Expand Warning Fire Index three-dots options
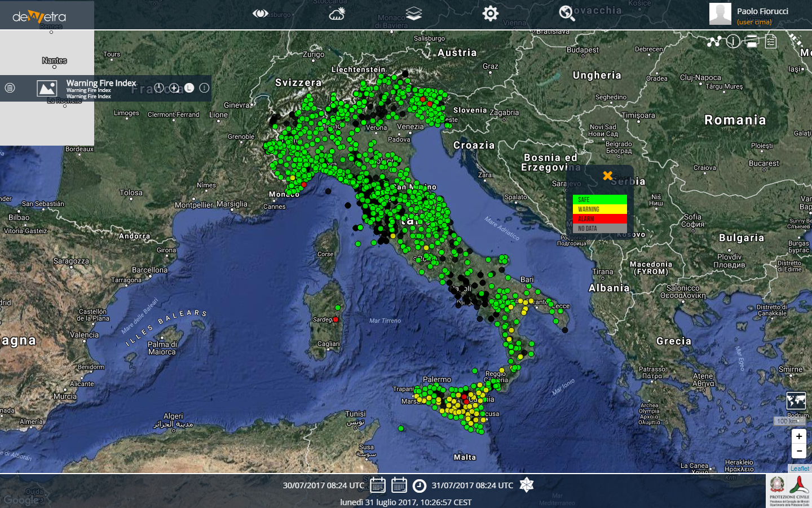This screenshot has width=812, height=508. coord(204,88)
